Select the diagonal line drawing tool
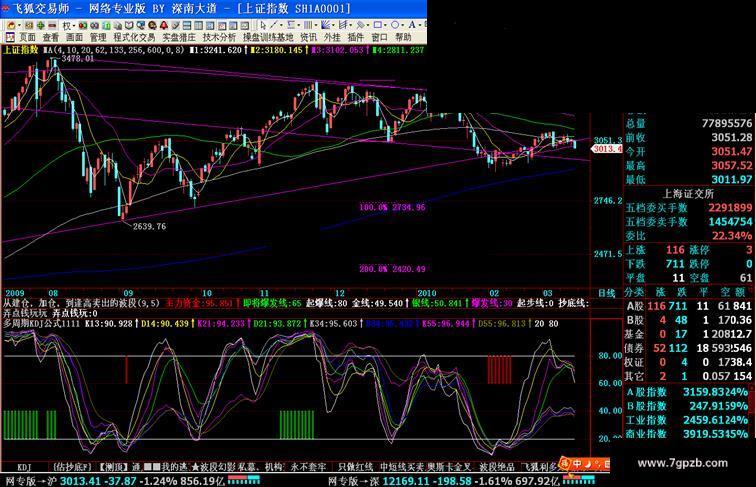 click(x=273, y=25)
